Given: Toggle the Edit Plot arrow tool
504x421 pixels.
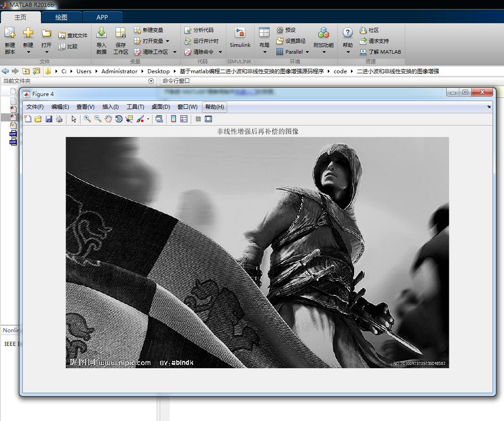Looking at the screenshot, I should click(x=74, y=119).
